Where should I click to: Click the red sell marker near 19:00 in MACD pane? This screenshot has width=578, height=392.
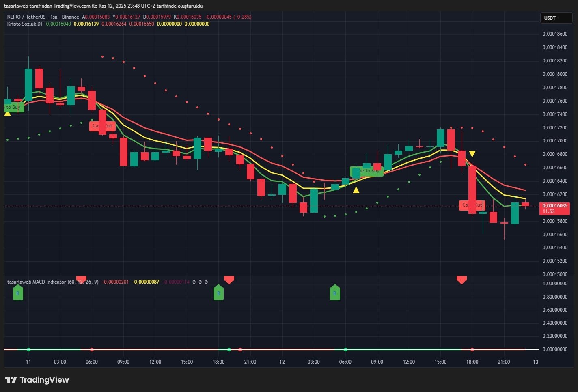click(x=229, y=280)
